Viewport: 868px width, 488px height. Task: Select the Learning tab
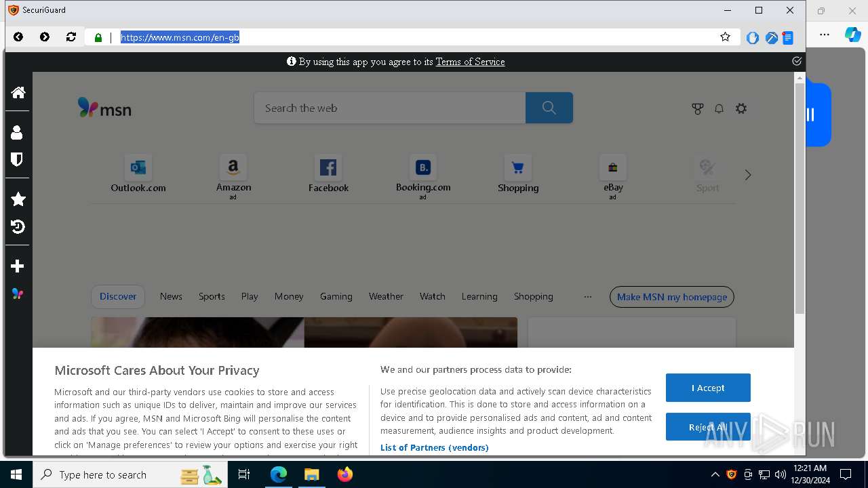[x=479, y=297]
